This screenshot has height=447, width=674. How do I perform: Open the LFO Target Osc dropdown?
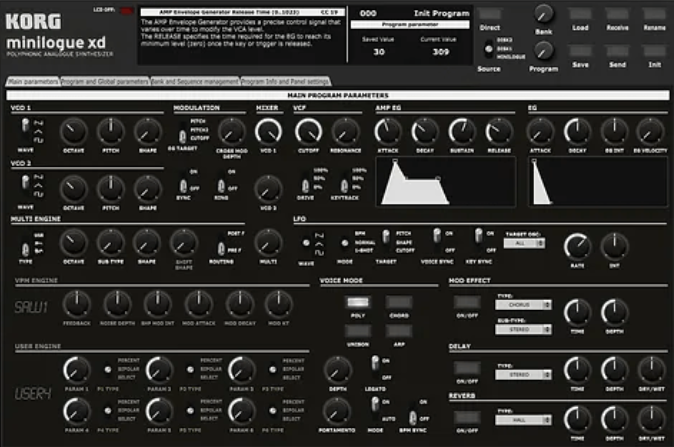tap(524, 243)
